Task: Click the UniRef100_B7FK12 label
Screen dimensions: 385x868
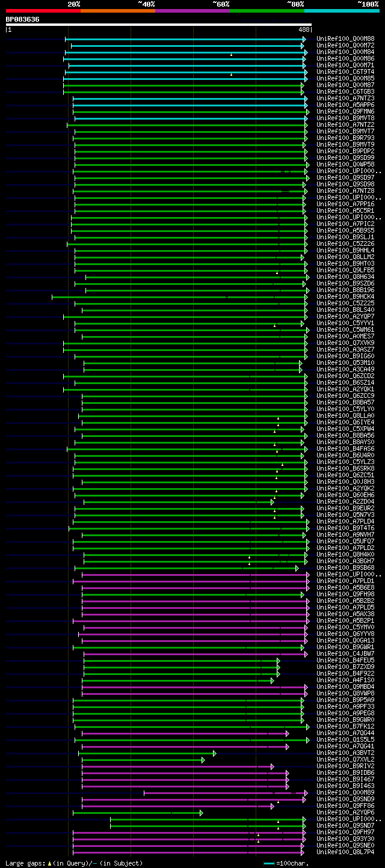Action: point(345,726)
